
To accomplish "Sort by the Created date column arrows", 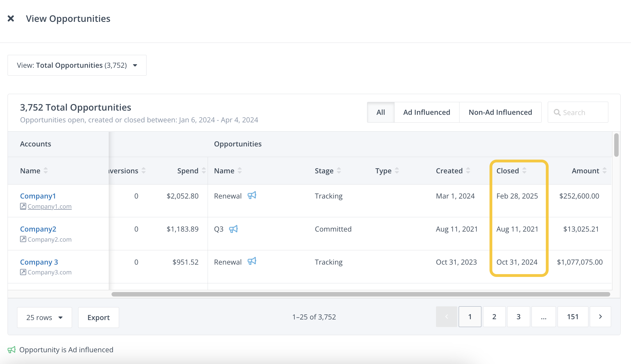I will tap(468, 171).
